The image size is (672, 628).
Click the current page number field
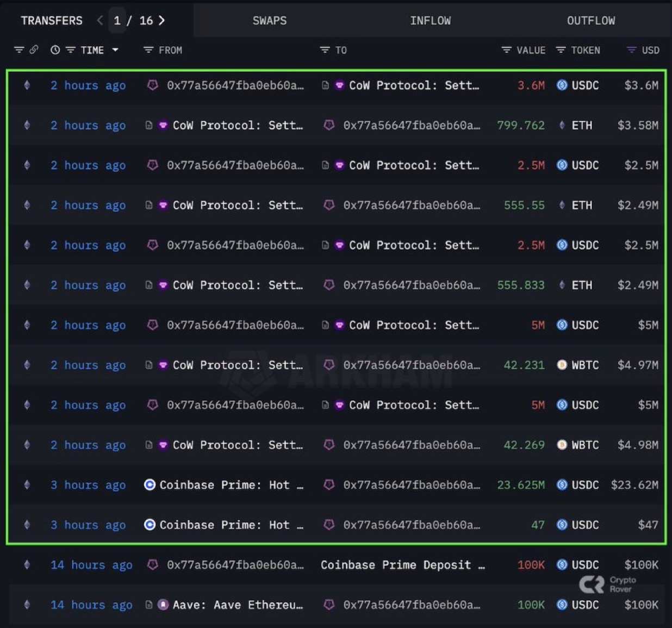coord(117,21)
